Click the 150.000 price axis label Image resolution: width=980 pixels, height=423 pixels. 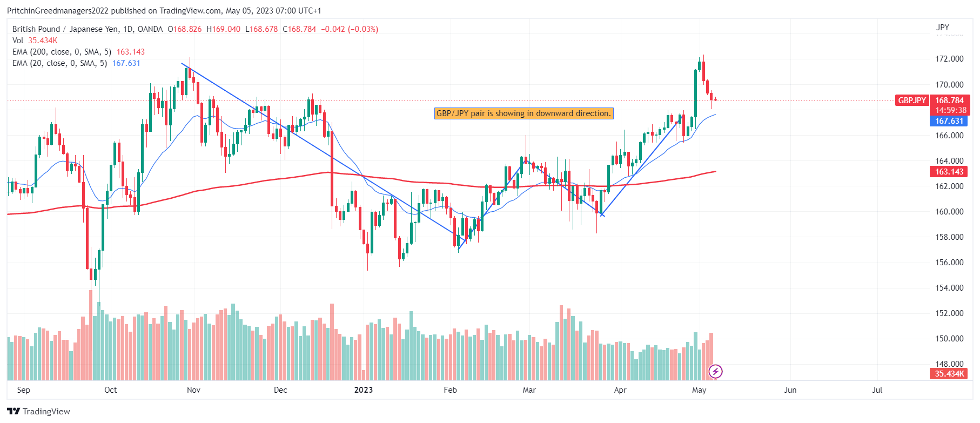pyautogui.click(x=949, y=339)
